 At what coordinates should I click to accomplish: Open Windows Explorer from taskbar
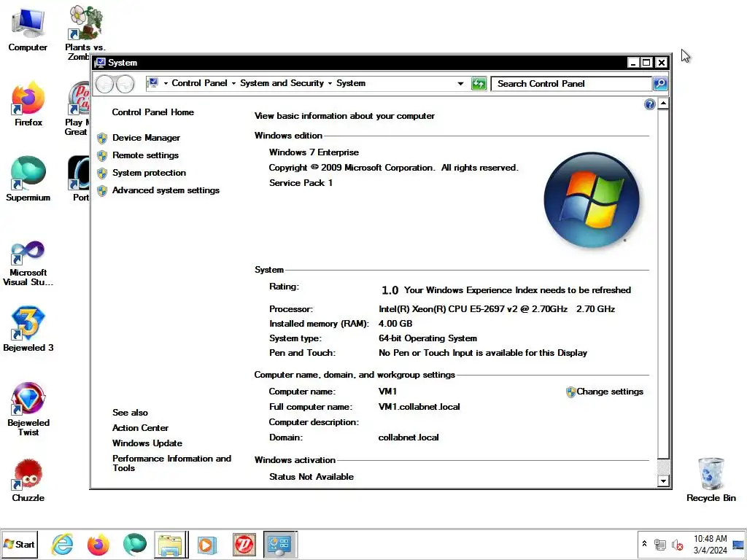[x=171, y=544]
